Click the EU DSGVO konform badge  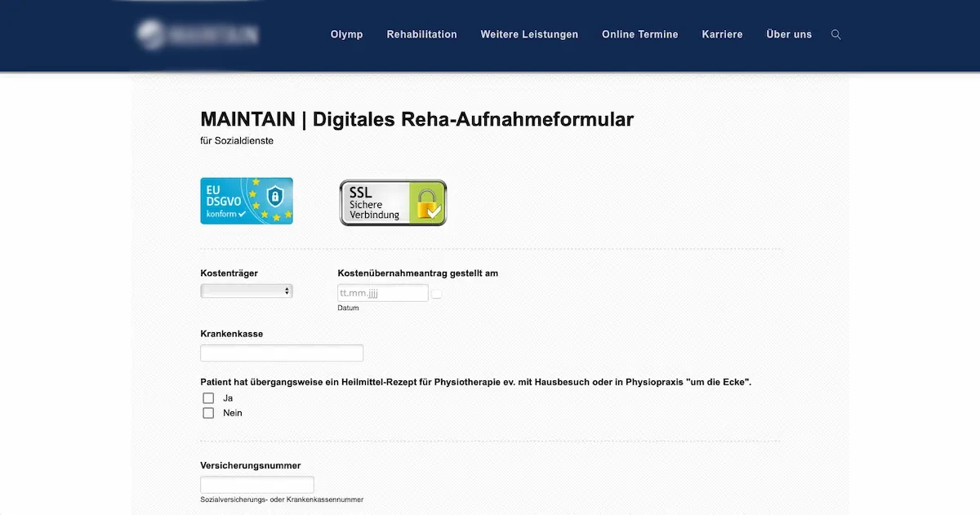pyautogui.click(x=247, y=201)
